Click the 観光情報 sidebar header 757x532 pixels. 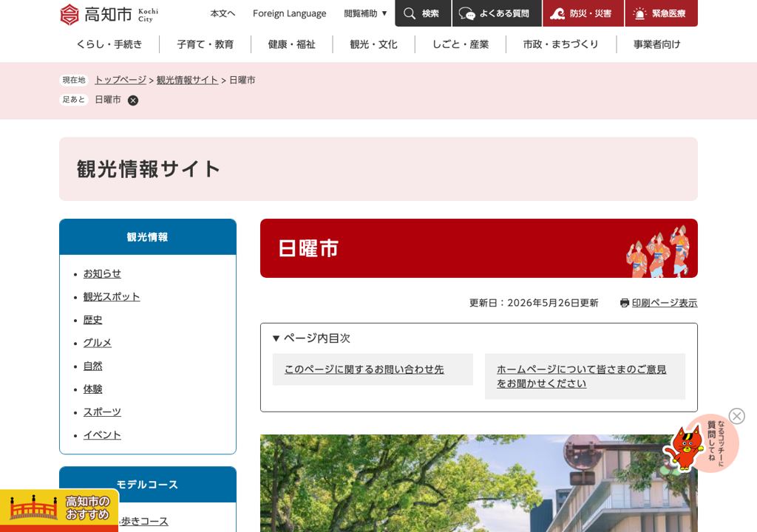[148, 237]
